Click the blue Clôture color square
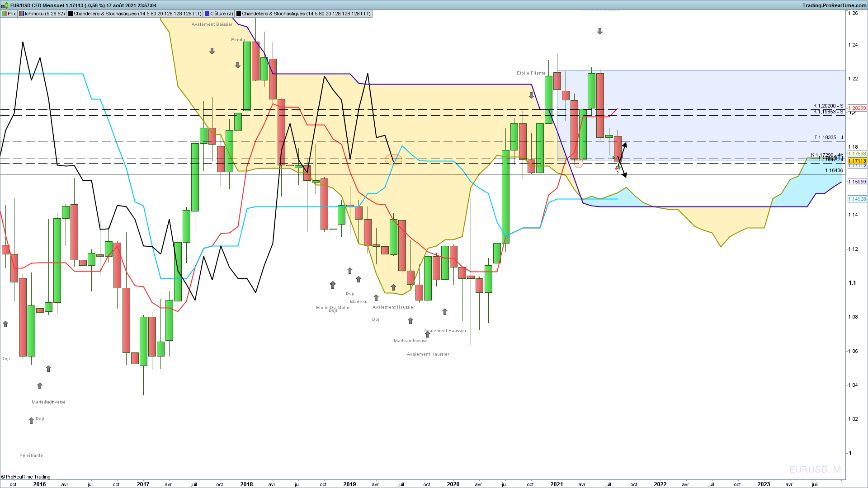This screenshot has width=868, height=488. click(207, 14)
